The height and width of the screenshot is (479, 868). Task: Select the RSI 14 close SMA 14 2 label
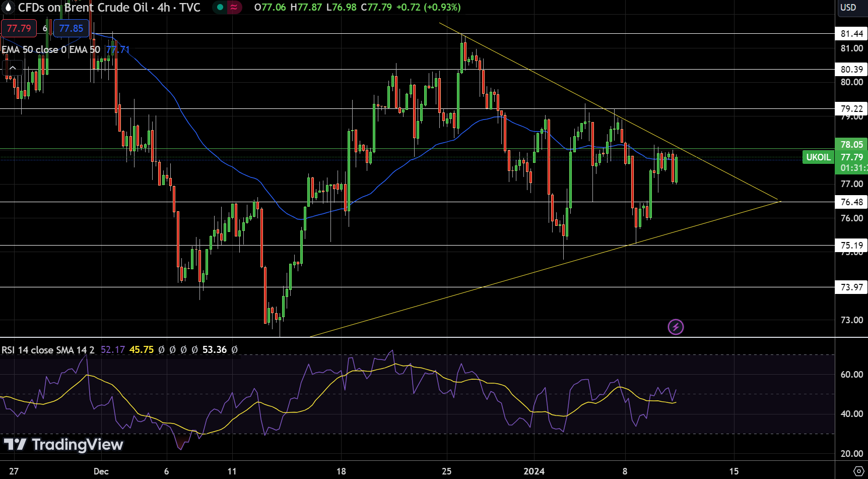[48, 349]
